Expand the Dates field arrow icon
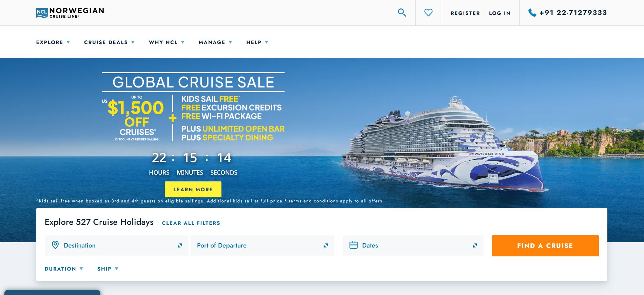Screen dimensions: 644x295 (x=475, y=245)
